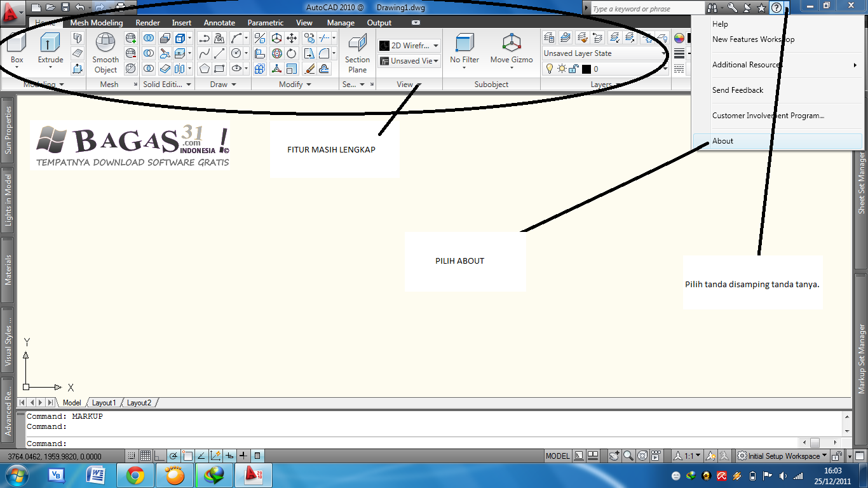Open the Initial Setup Workspace dropdown
Viewport: 868px width, 488px height.
(x=783, y=456)
